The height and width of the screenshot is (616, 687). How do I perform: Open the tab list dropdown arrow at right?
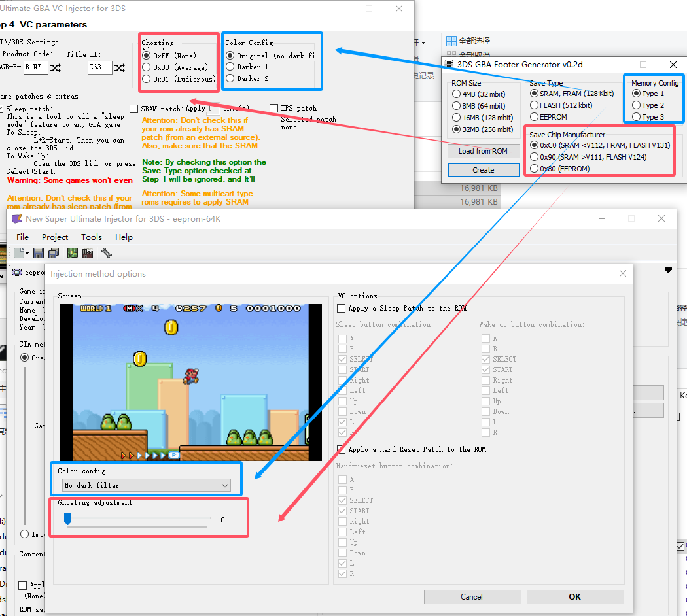pos(668,271)
